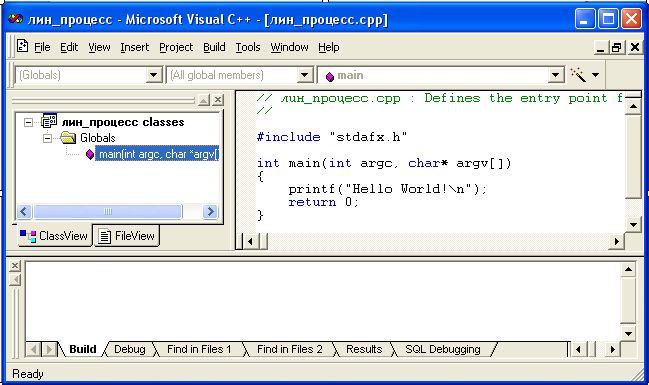Click the #include "stdafx.h" code line
649x385 pixels.
pyautogui.click(x=332, y=137)
